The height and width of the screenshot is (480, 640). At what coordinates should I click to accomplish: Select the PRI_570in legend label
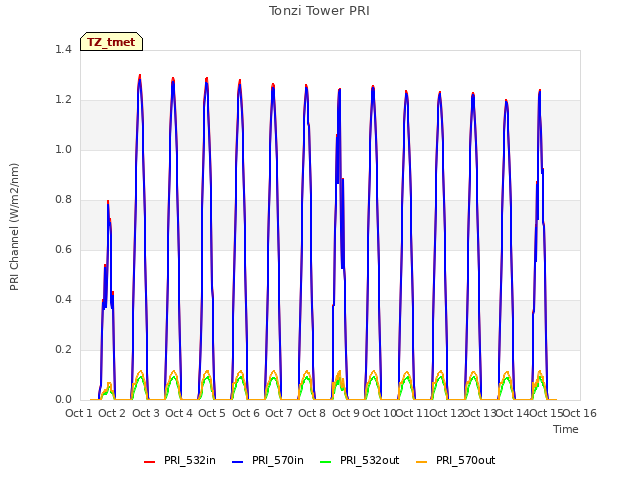278,461
